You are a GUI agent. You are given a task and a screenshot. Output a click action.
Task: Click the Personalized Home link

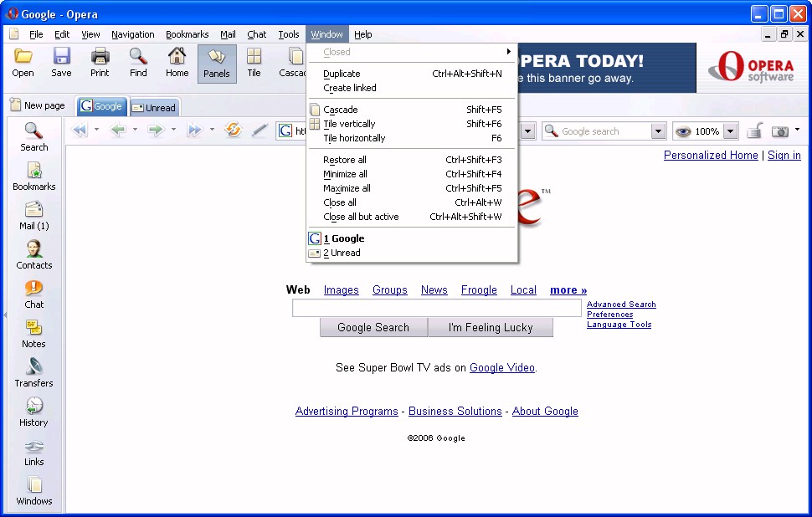pyautogui.click(x=711, y=156)
